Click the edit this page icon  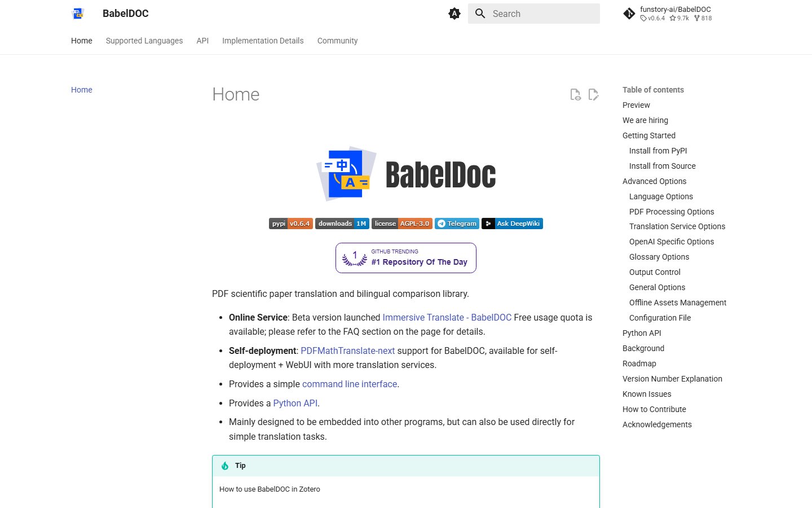[x=593, y=94]
